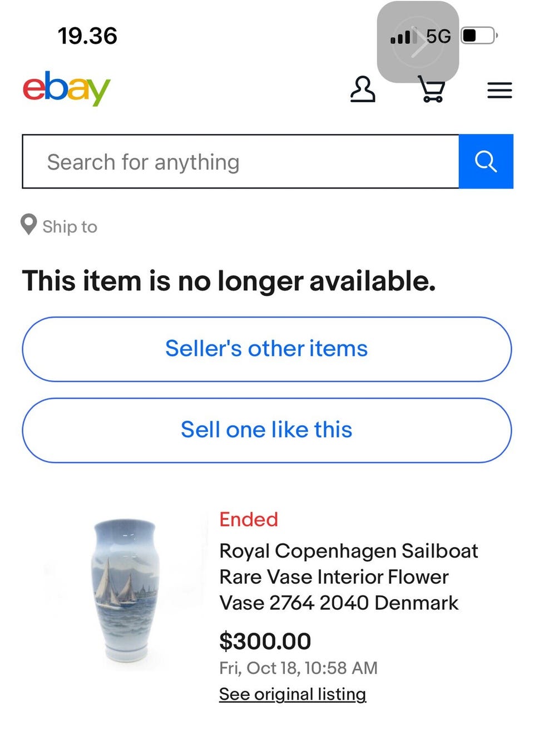Image resolution: width=534 pixels, height=756 pixels.
Task: Select the Royal Copenhagen vase title
Action: tap(349, 576)
